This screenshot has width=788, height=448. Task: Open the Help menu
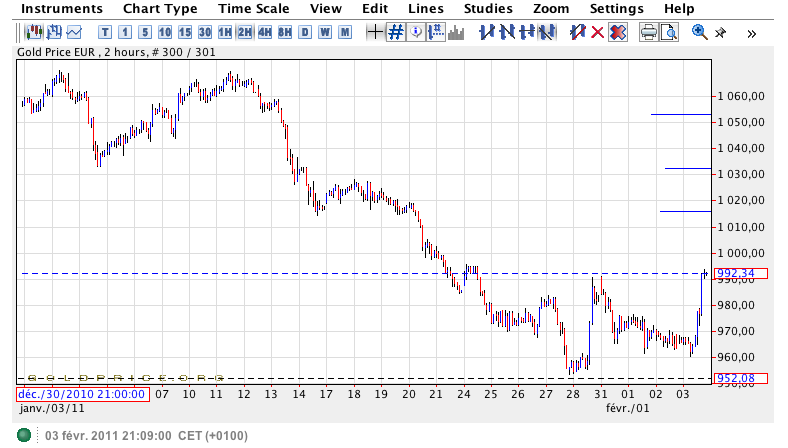point(679,9)
